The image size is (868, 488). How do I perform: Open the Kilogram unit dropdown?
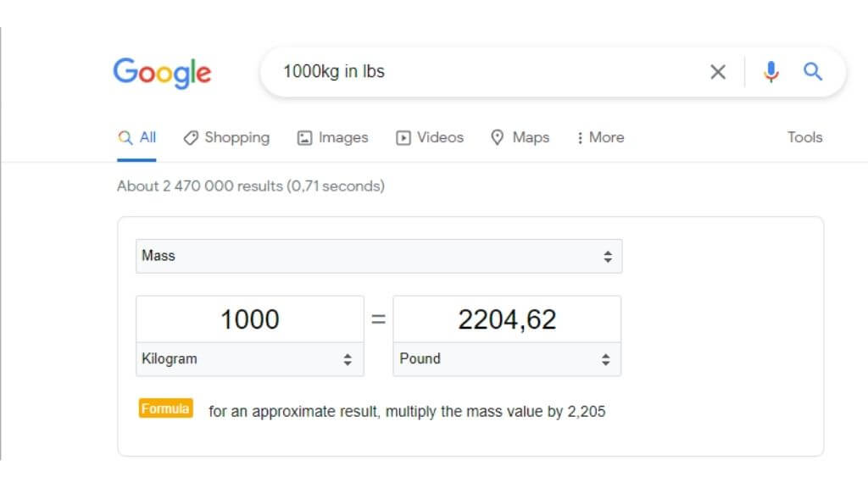[x=249, y=359]
